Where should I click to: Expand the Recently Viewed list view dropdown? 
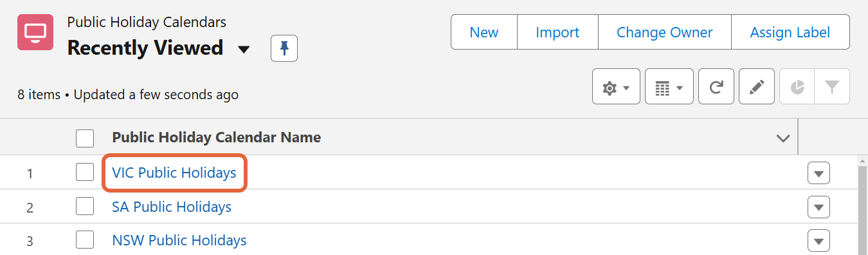click(x=244, y=50)
